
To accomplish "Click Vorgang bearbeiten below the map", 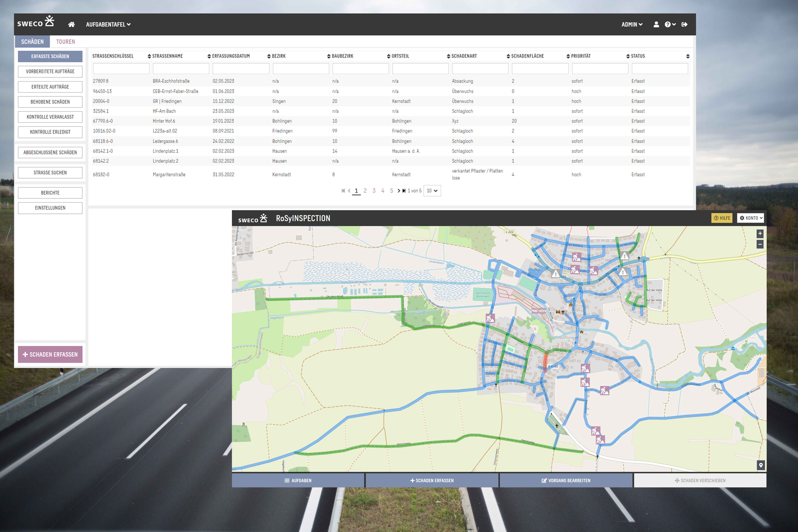I will pyautogui.click(x=566, y=480).
